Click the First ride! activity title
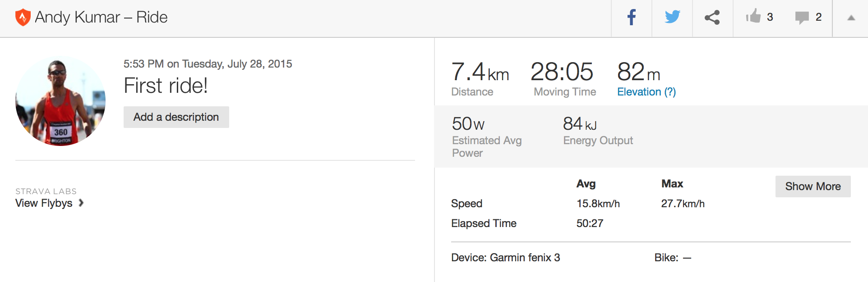 point(166,86)
